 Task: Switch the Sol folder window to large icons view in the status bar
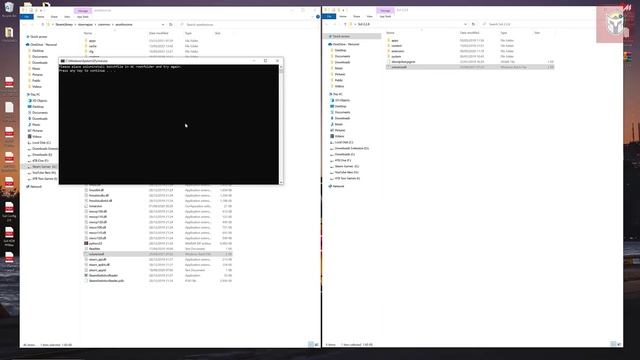(x=619, y=344)
